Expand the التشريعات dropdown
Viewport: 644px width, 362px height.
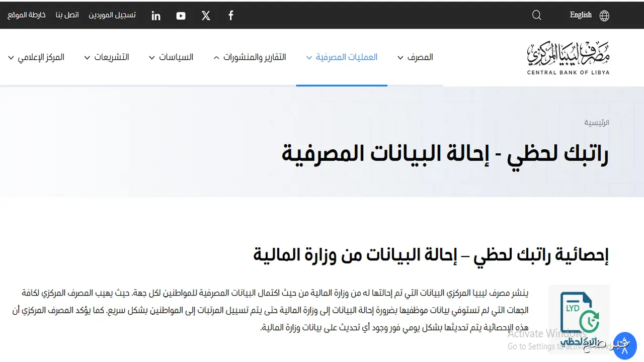(x=107, y=57)
